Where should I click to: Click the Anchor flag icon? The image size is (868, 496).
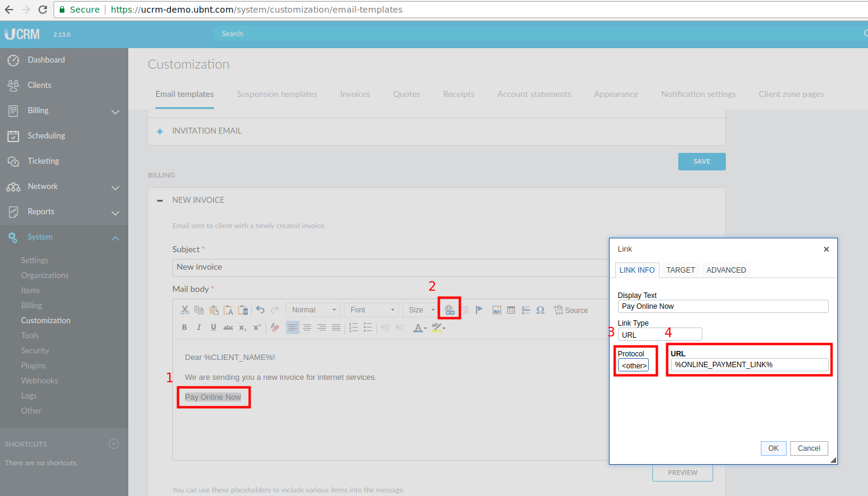pos(479,310)
